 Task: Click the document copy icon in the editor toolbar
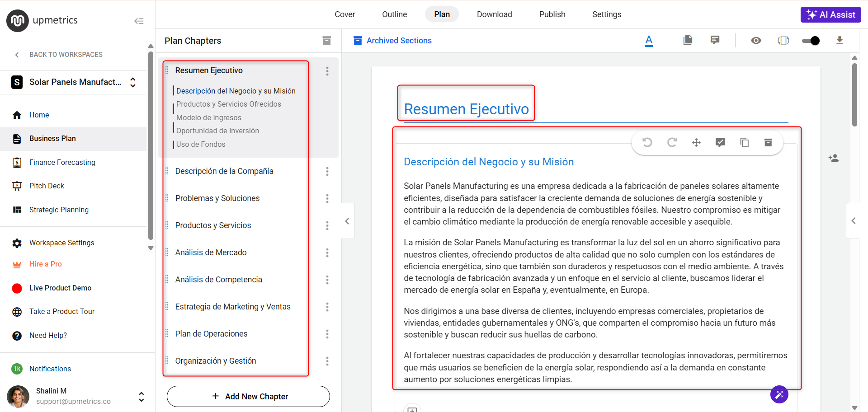coord(688,40)
